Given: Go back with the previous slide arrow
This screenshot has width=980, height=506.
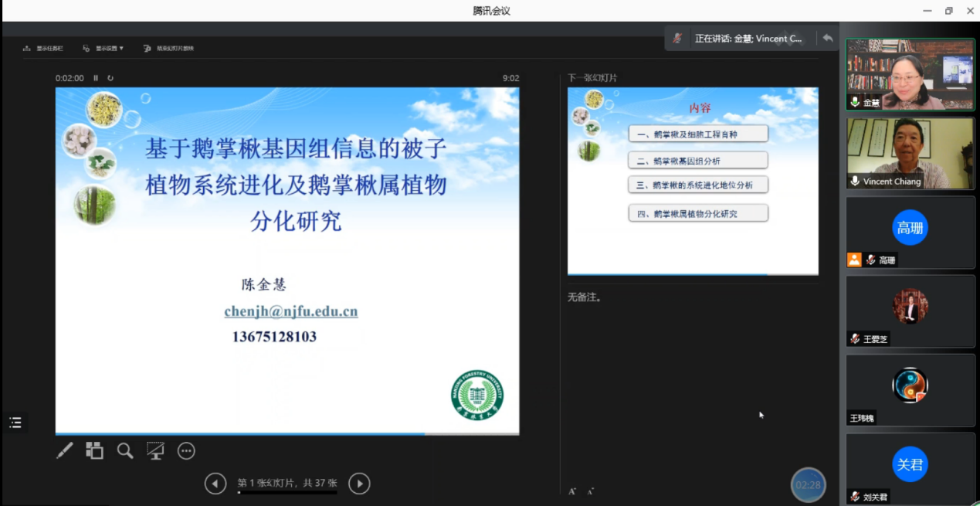Looking at the screenshot, I should click(x=215, y=484).
